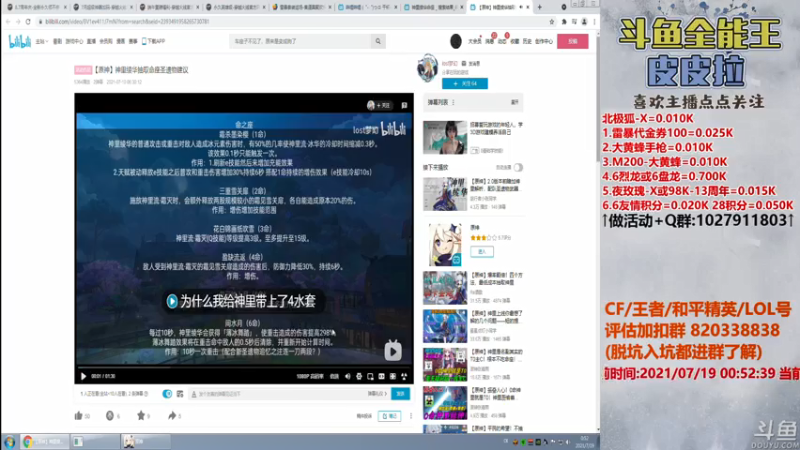Click the 笔记 notes button
The height and width of the screenshot is (450, 800).
[x=390, y=416]
